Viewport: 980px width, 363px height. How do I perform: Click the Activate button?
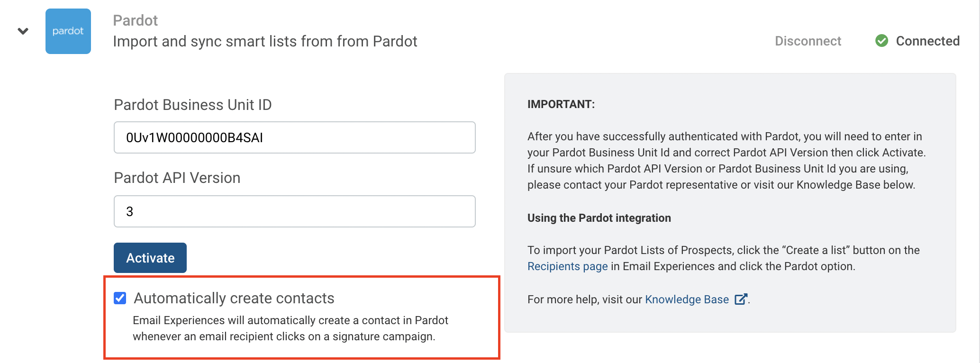point(150,258)
